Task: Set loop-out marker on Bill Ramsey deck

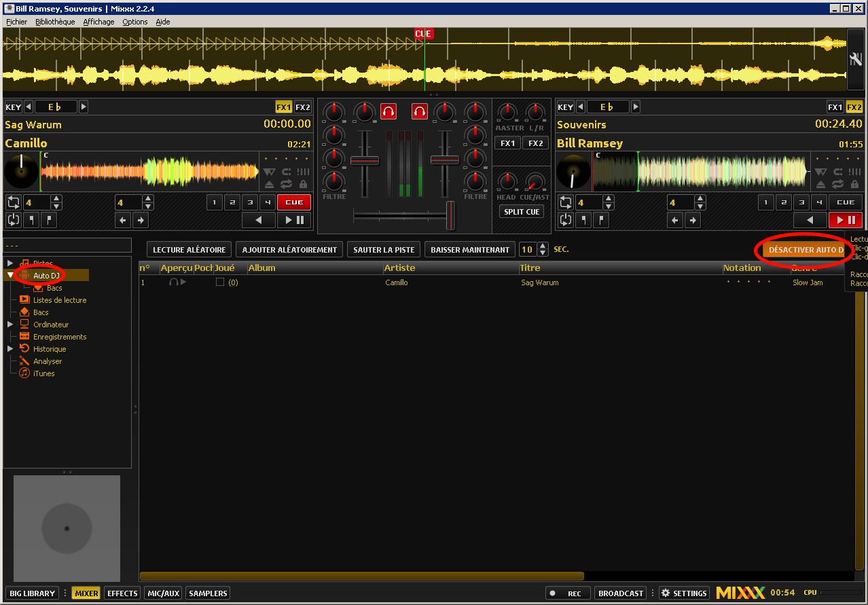Action: tap(601, 220)
